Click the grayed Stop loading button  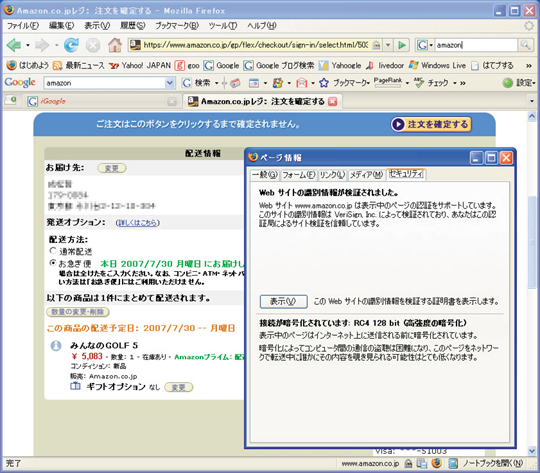(x=93, y=45)
